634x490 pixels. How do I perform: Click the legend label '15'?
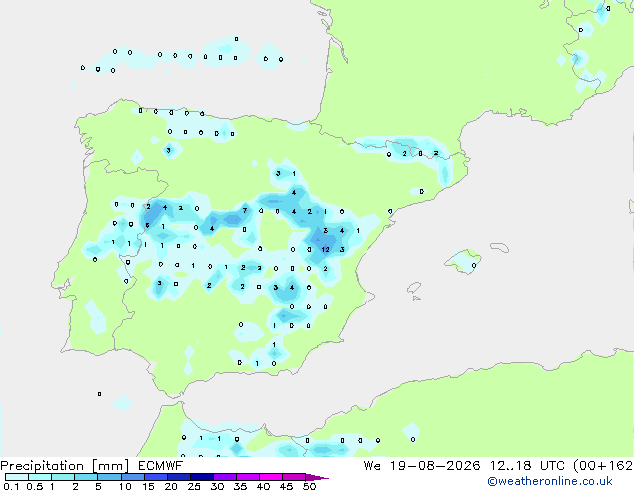pyautogui.click(x=148, y=486)
